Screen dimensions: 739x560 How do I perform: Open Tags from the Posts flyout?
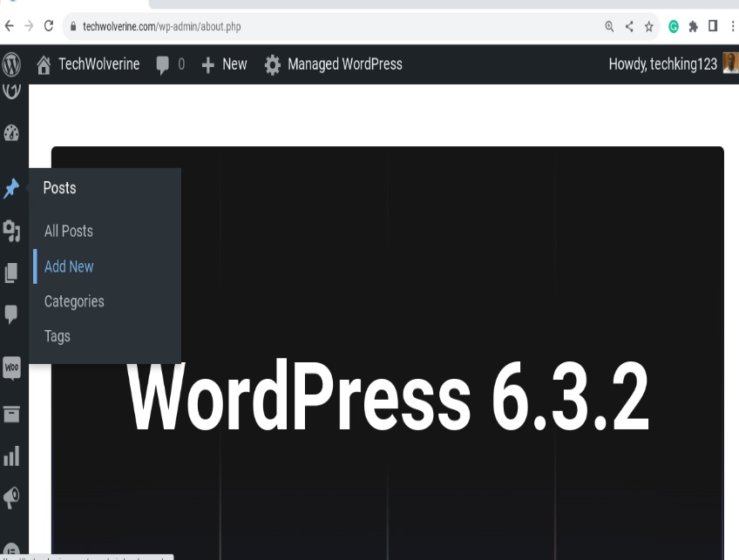pos(57,336)
